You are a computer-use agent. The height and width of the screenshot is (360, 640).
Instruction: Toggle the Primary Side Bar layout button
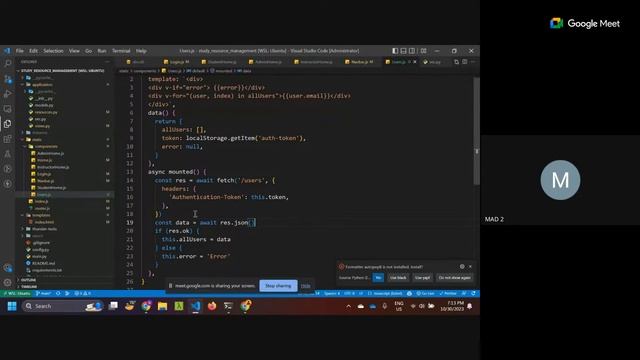(x=395, y=51)
